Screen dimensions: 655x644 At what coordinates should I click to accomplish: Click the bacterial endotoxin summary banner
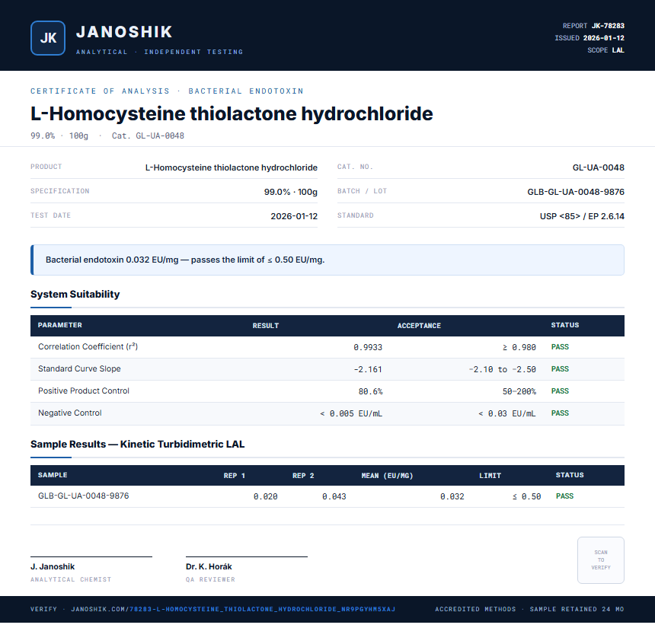(327, 260)
